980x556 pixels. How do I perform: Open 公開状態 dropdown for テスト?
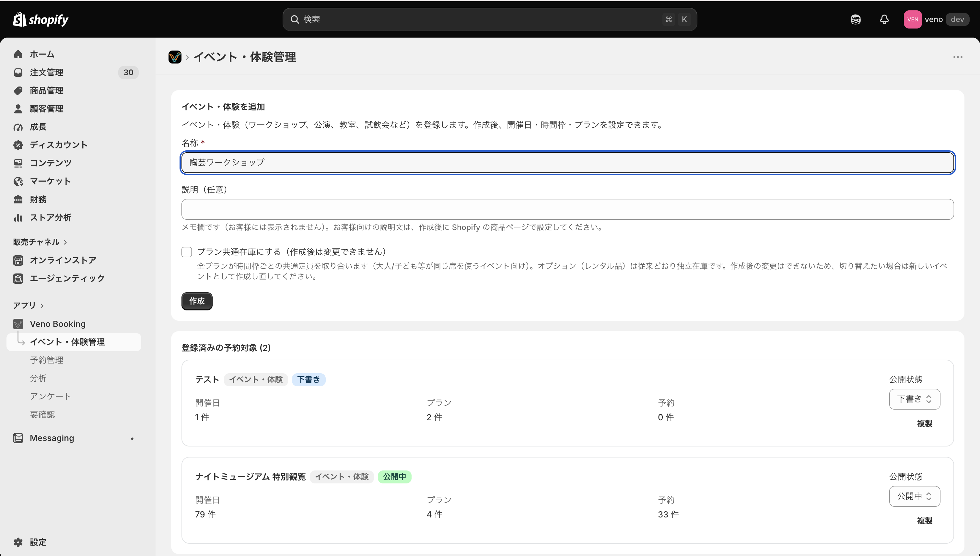tap(915, 399)
